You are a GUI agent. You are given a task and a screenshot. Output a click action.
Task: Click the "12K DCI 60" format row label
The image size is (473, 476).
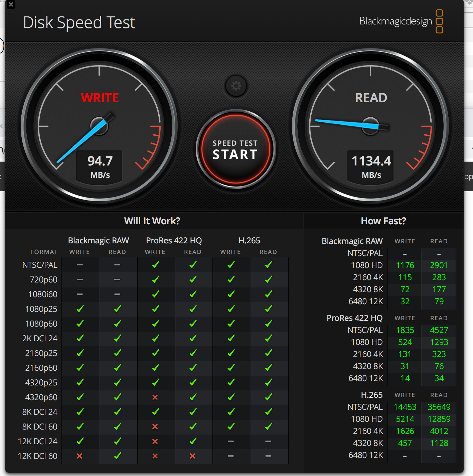(x=37, y=456)
